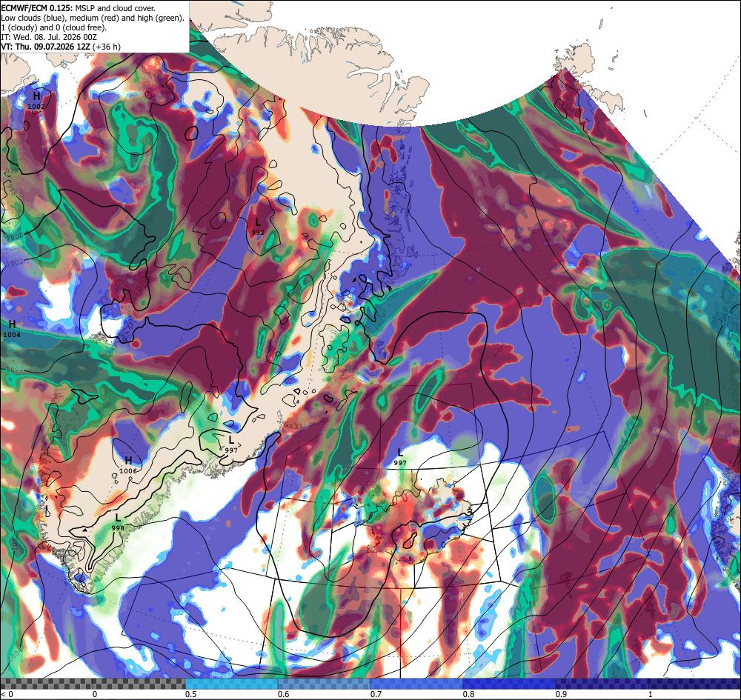Click the 0.8–0.9 dark blue color bar segment
The width and height of the screenshot is (741, 700).
click(x=510, y=684)
